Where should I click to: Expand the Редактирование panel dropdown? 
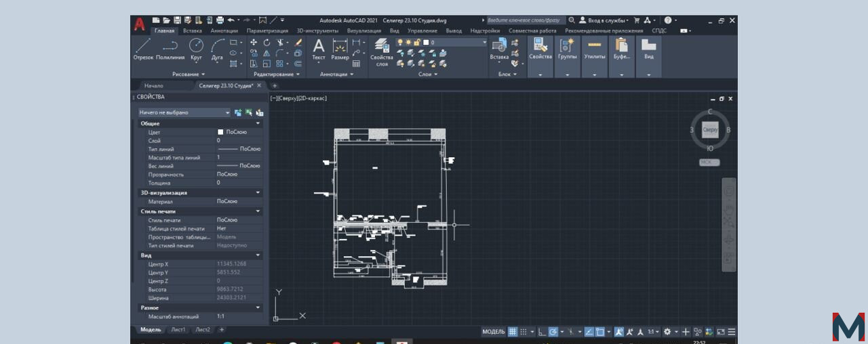276,74
